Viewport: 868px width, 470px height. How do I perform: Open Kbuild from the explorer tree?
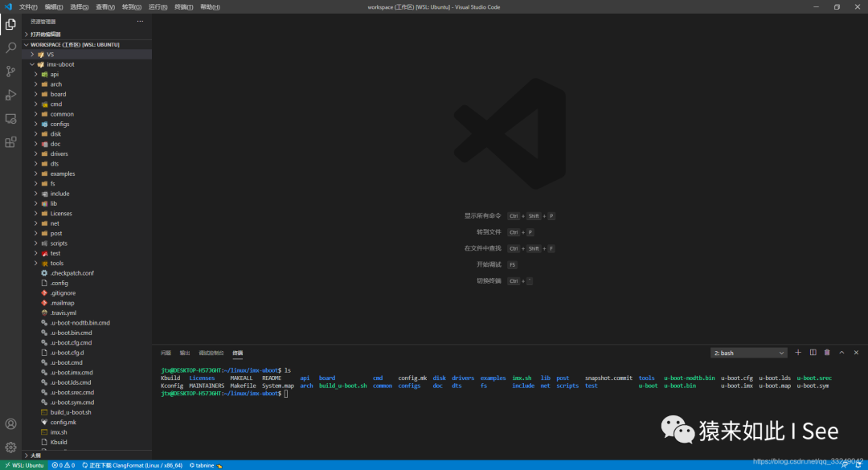point(87,443)
